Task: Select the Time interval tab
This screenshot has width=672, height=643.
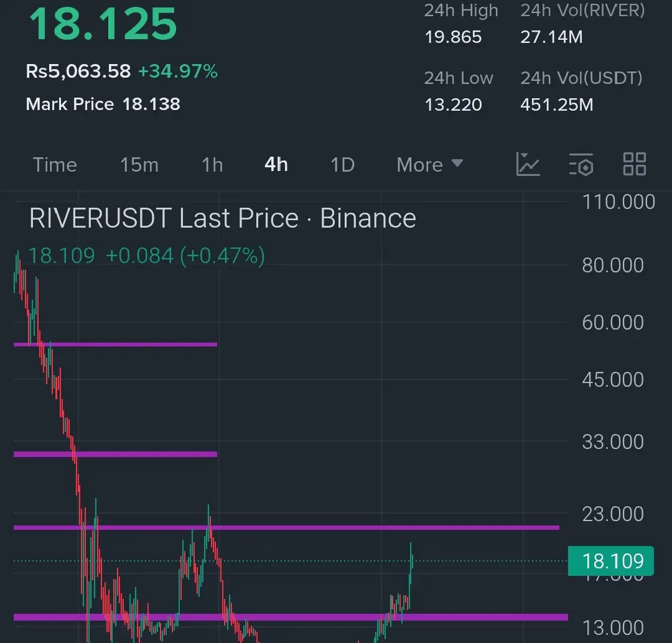Action: pyautogui.click(x=55, y=165)
